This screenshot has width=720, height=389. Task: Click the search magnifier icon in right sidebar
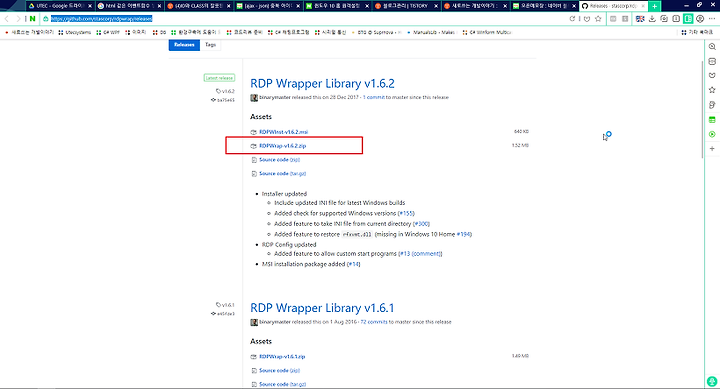(712, 46)
